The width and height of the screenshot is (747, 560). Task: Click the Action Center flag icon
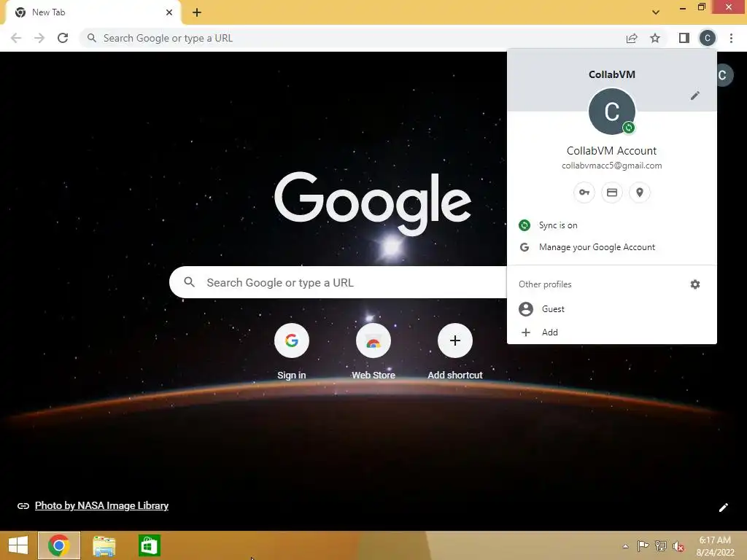(643, 546)
